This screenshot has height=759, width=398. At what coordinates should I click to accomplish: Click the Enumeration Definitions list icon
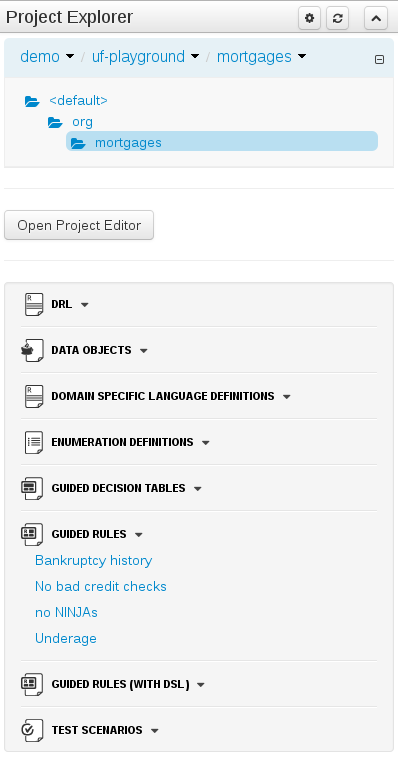pos(33,442)
